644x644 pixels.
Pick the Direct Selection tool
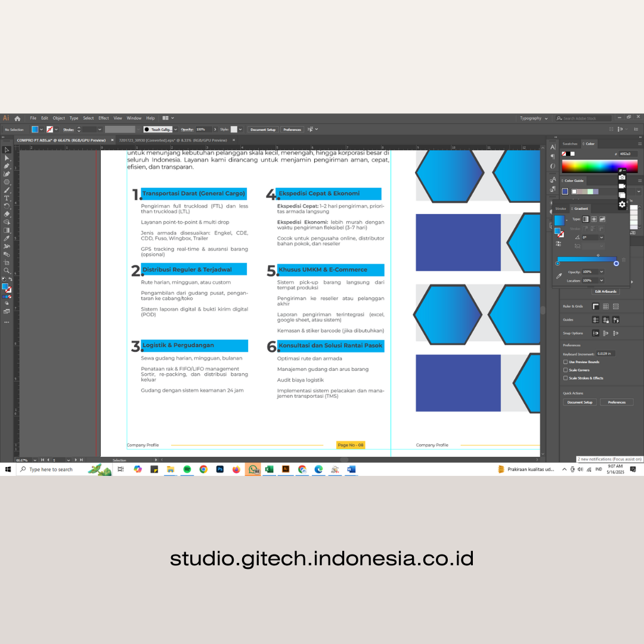[7, 158]
